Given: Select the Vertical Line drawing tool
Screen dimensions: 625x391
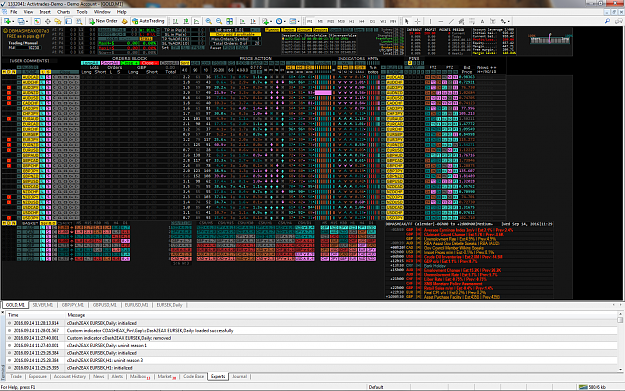Looking at the screenshot, I should pyautogui.click(x=430, y=21).
